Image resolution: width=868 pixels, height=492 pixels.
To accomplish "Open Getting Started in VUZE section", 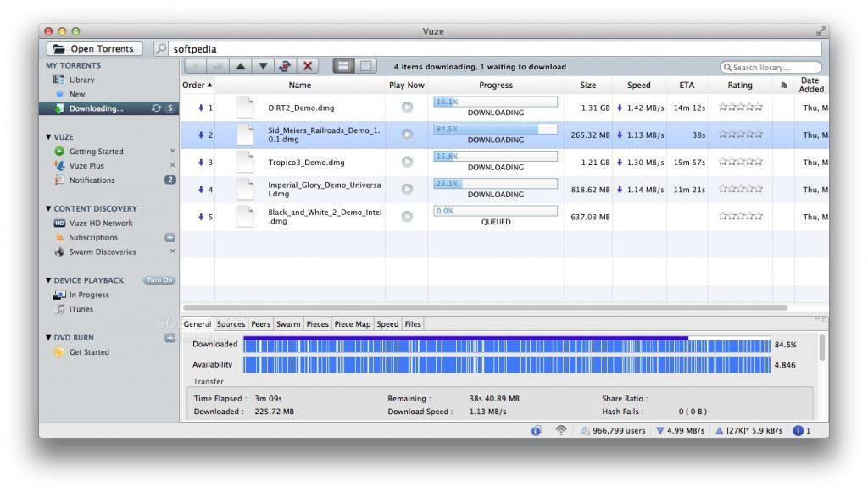I will [x=96, y=151].
